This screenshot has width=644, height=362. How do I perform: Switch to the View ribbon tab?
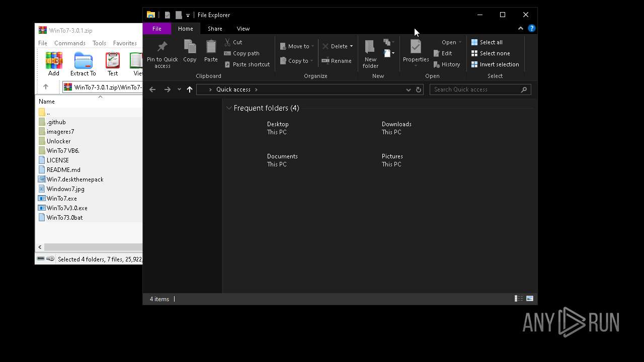click(x=243, y=29)
